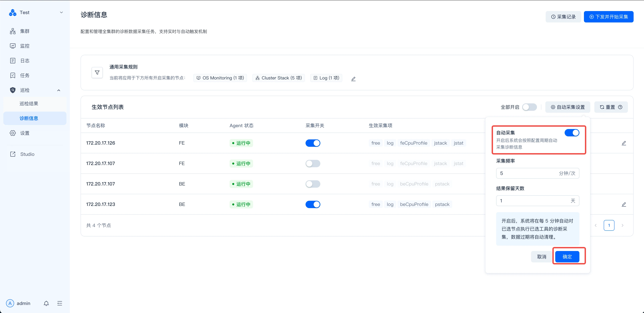
Task: Edit 通用采集规则 with the pencil icon
Action: (353, 79)
